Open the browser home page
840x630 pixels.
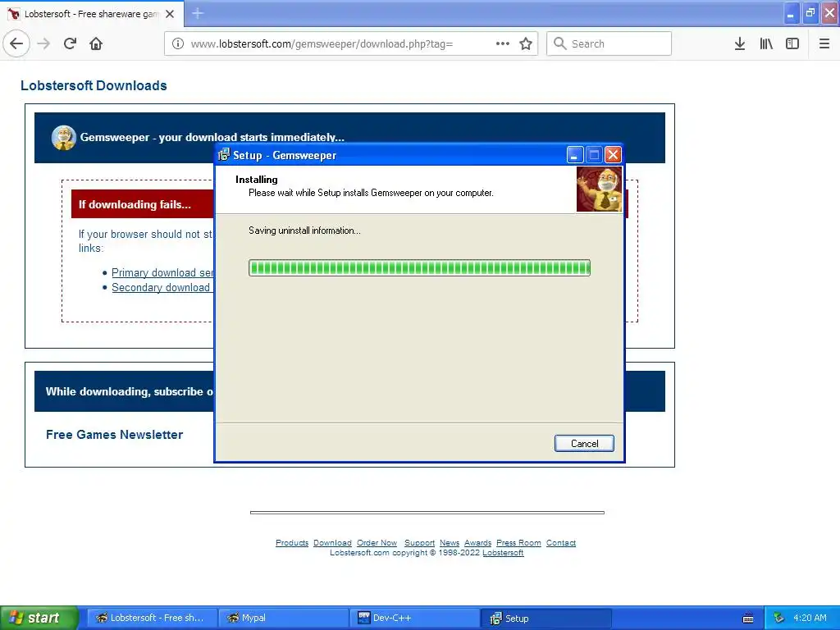click(x=96, y=43)
